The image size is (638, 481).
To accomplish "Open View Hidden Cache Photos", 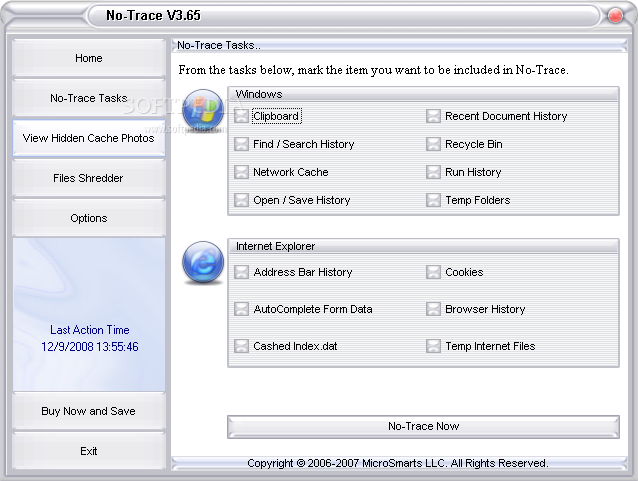I will click(89, 138).
